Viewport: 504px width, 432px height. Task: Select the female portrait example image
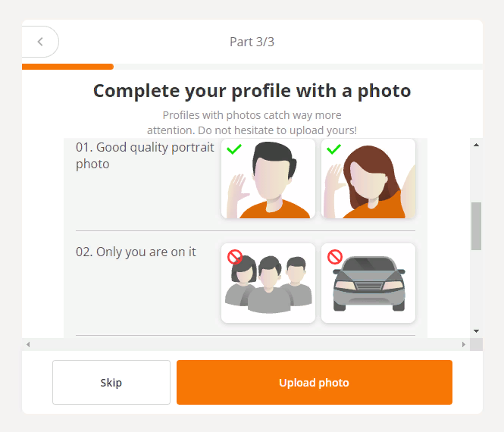(x=368, y=179)
